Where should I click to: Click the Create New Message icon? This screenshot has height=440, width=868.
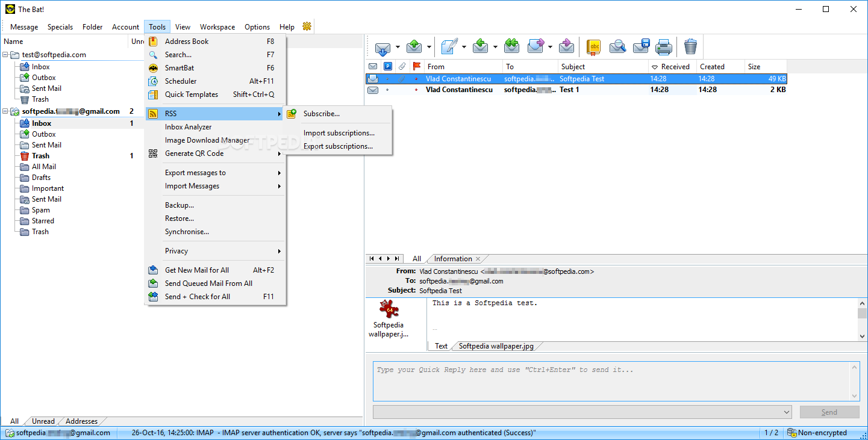point(449,46)
